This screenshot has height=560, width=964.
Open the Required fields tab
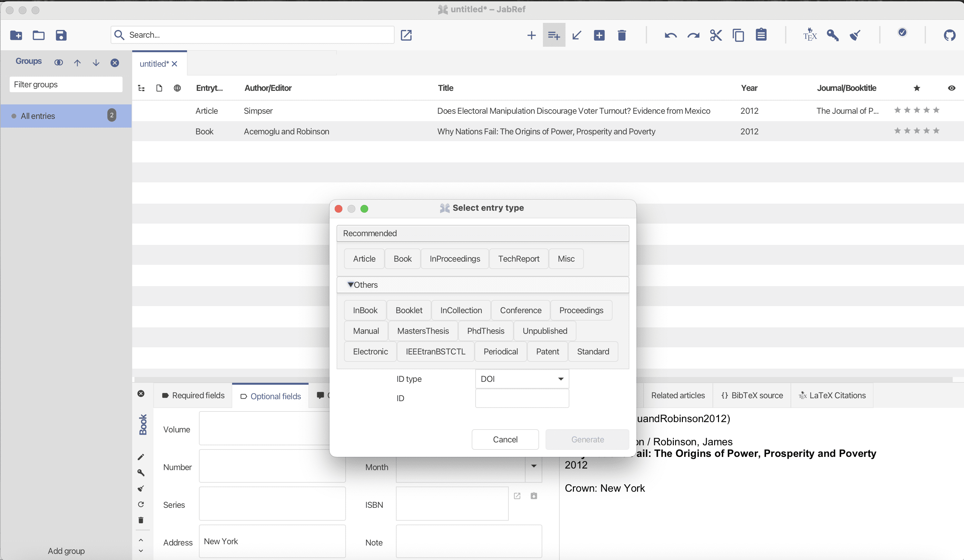pyautogui.click(x=193, y=395)
